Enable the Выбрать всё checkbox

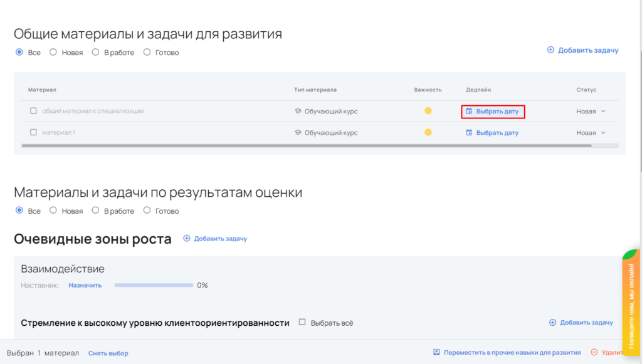point(302,323)
